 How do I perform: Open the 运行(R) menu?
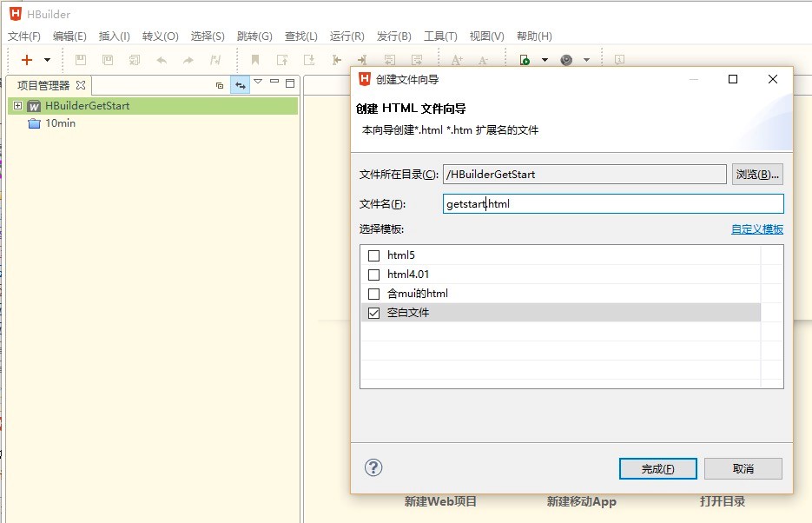pos(346,36)
